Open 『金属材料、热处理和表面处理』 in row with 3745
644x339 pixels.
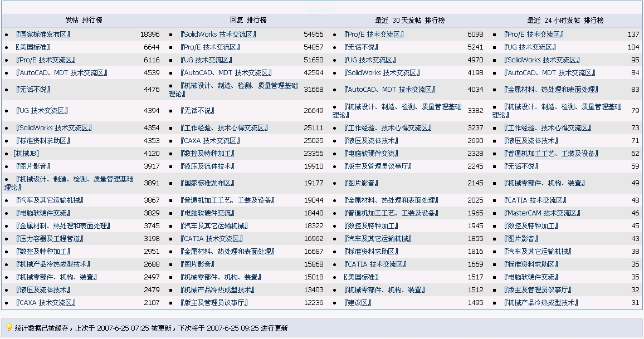click(63, 226)
